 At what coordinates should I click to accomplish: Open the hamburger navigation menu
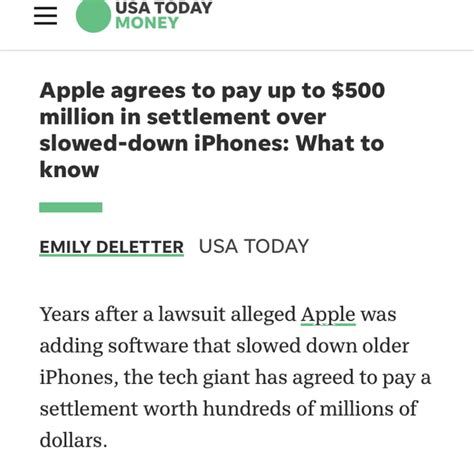click(45, 16)
